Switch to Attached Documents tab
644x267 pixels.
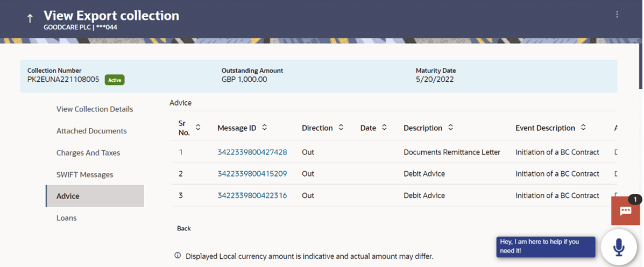coord(91,131)
